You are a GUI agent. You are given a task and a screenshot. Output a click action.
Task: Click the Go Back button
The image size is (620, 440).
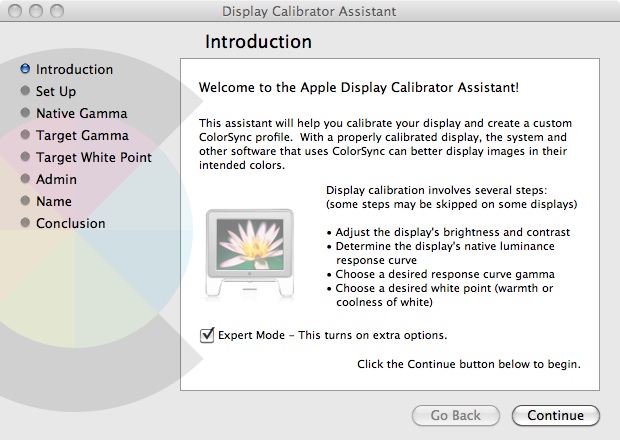(x=456, y=415)
